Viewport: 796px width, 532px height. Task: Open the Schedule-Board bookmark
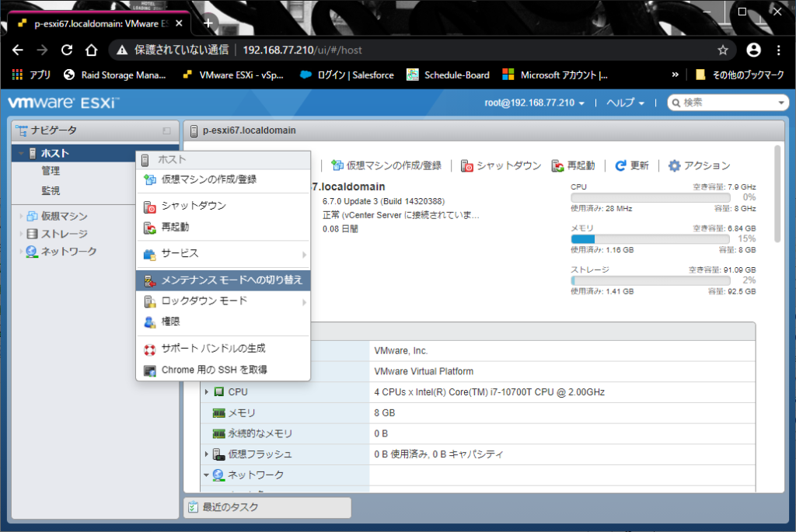(x=449, y=75)
